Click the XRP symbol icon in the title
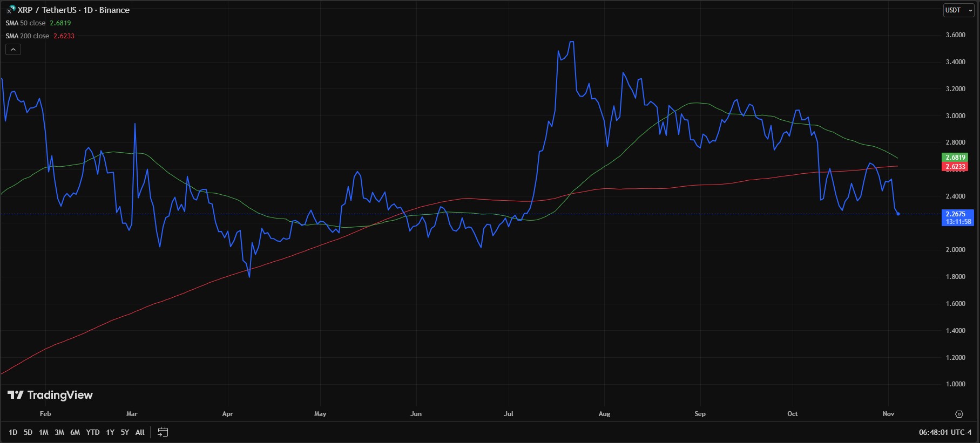 11,9
